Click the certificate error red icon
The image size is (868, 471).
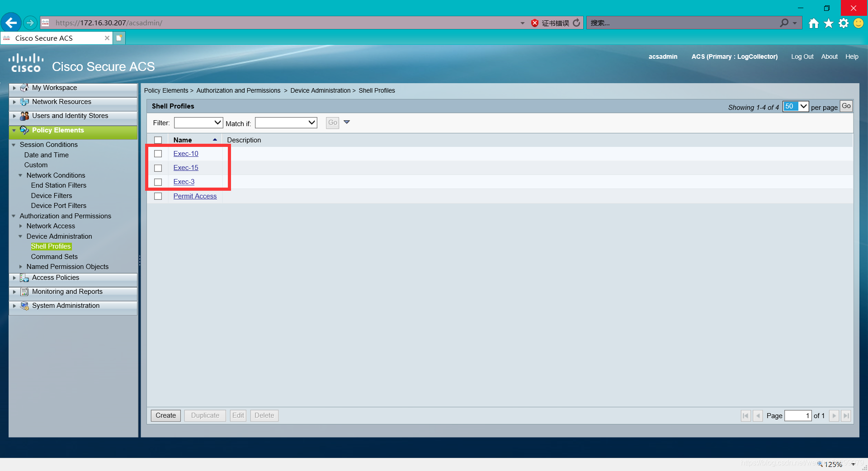click(x=535, y=23)
